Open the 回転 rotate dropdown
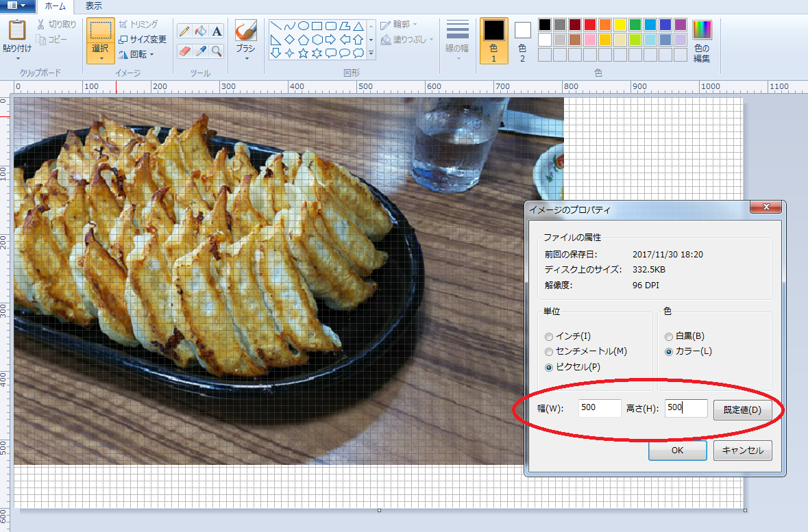Screen dimensions: 808x532 pos(136,54)
